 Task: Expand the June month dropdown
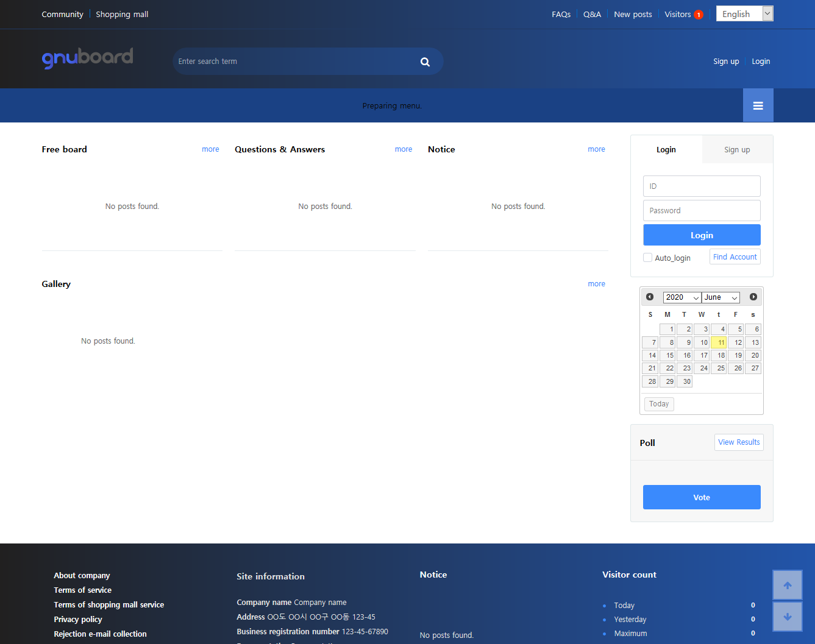(x=721, y=297)
